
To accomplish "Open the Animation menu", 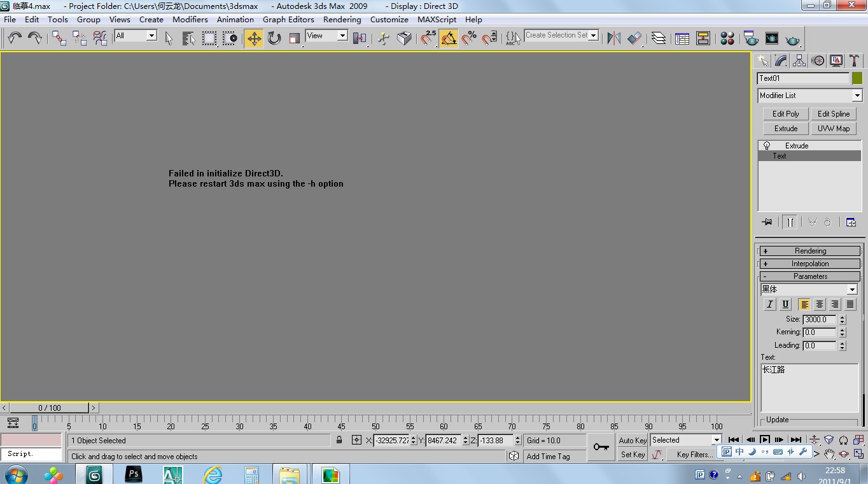I will [235, 19].
